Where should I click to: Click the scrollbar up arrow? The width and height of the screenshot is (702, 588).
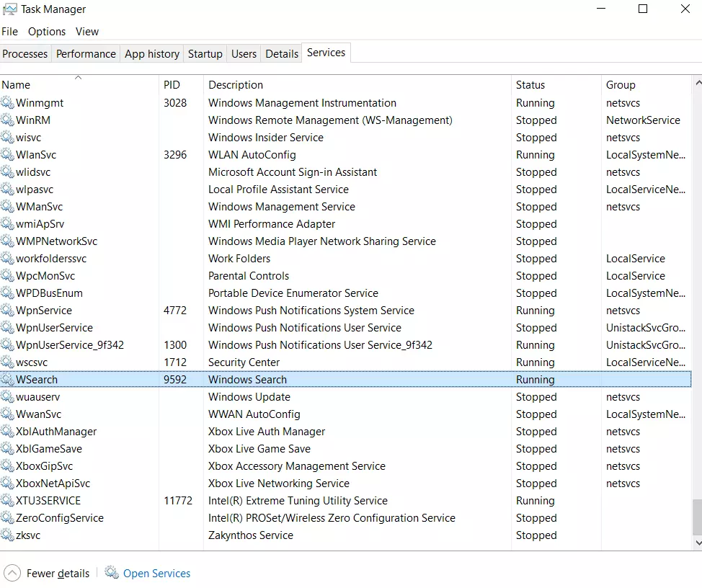coord(698,83)
